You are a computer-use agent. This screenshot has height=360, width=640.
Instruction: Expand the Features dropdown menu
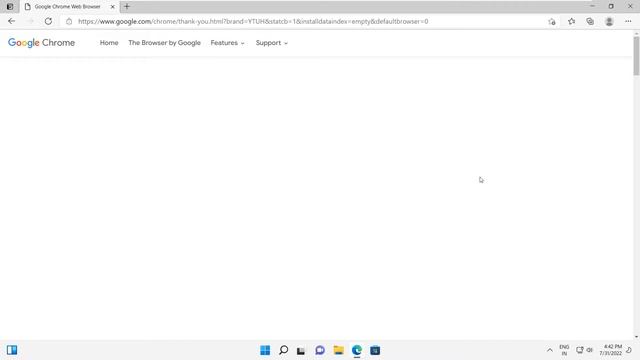[x=227, y=43]
